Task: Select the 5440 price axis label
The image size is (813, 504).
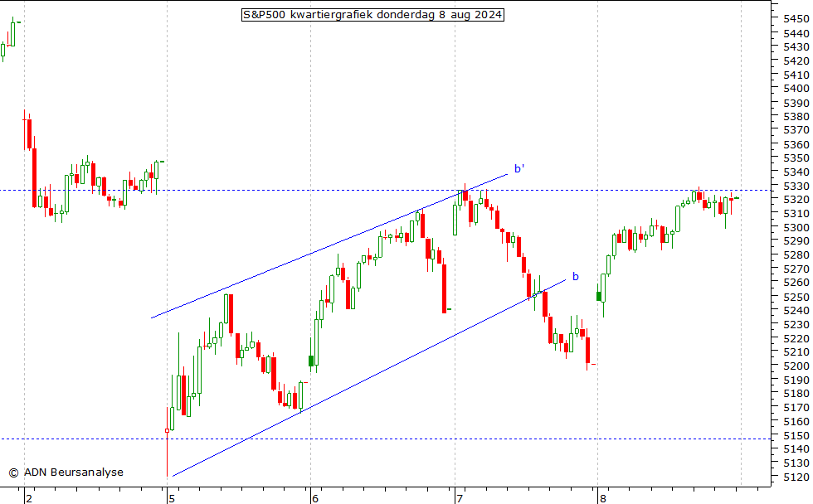Action: coord(796,33)
